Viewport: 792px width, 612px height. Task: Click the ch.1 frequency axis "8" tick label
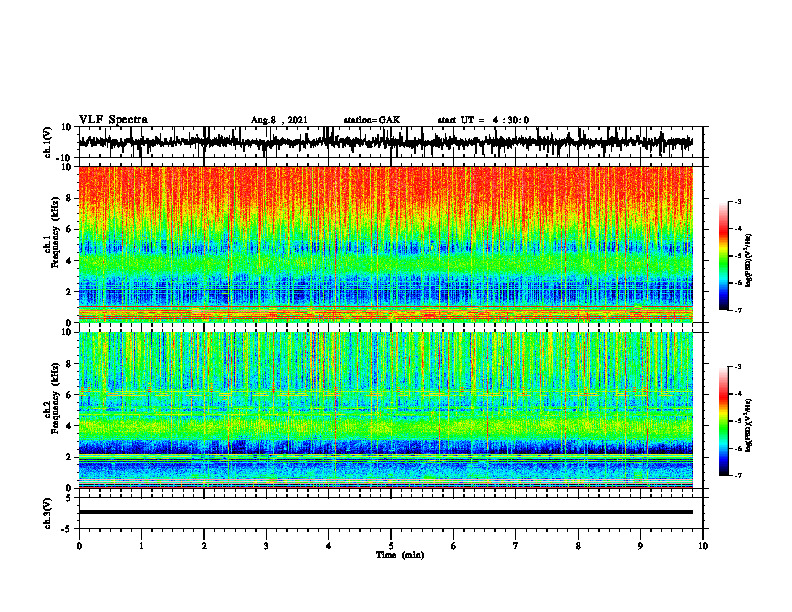[x=69, y=198]
